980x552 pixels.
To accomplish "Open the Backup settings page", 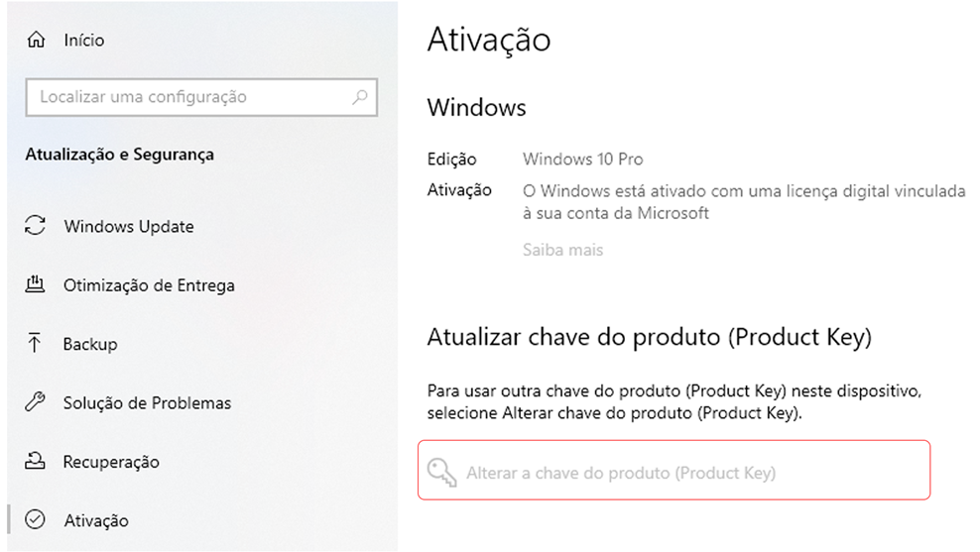I will pos(90,344).
